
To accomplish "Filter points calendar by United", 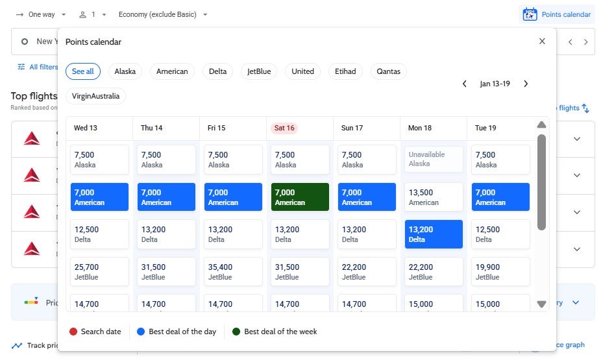I will click(x=302, y=71).
